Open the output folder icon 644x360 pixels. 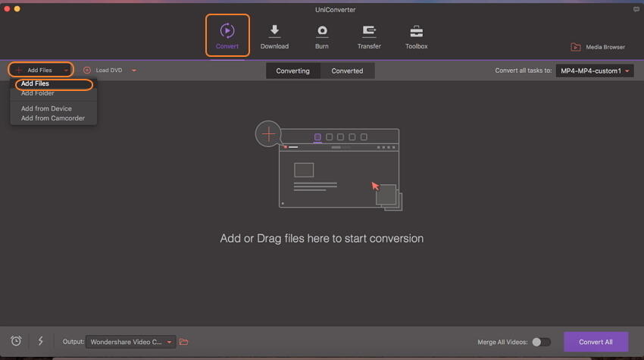[183, 342]
